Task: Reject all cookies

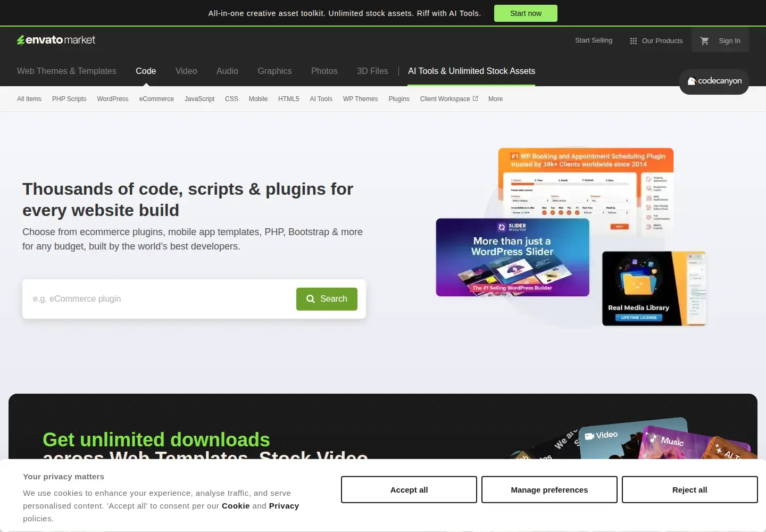Action: coord(690,489)
